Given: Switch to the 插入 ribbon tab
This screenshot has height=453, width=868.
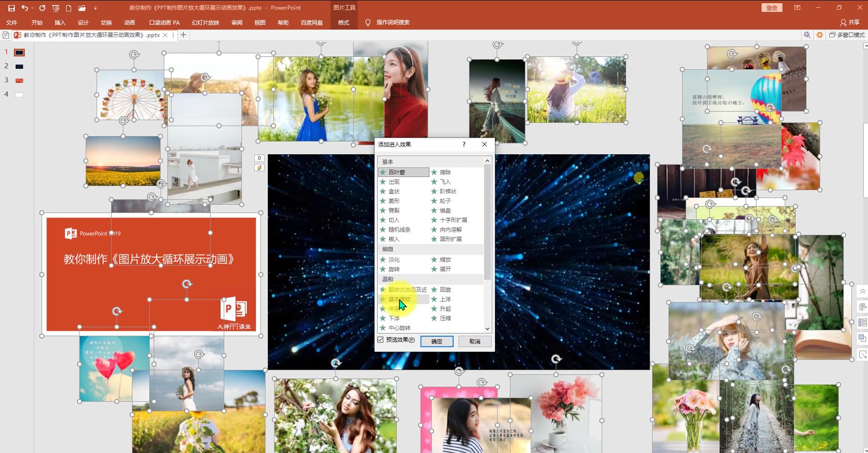Looking at the screenshot, I should pos(60,23).
